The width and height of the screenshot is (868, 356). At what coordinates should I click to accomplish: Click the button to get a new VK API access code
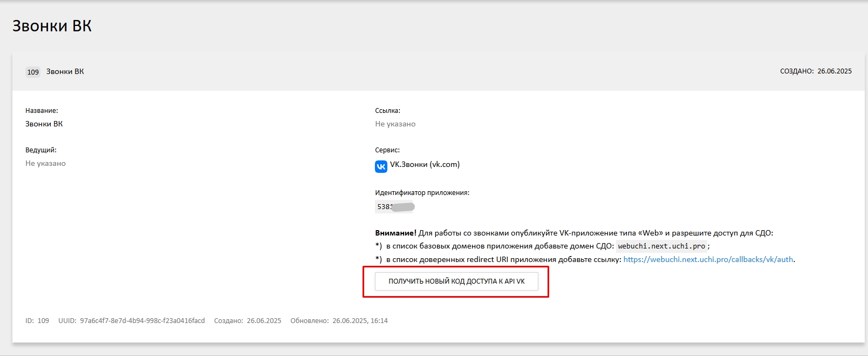456,281
